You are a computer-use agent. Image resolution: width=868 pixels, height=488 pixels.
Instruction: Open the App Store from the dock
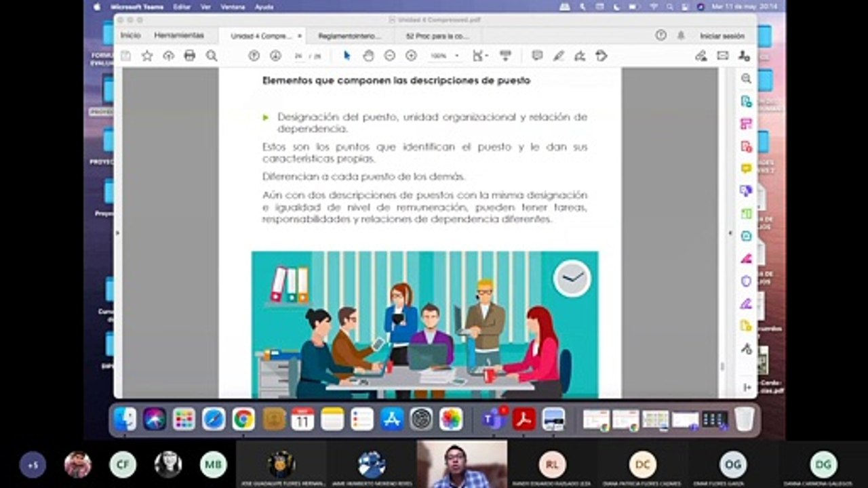[x=392, y=419]
